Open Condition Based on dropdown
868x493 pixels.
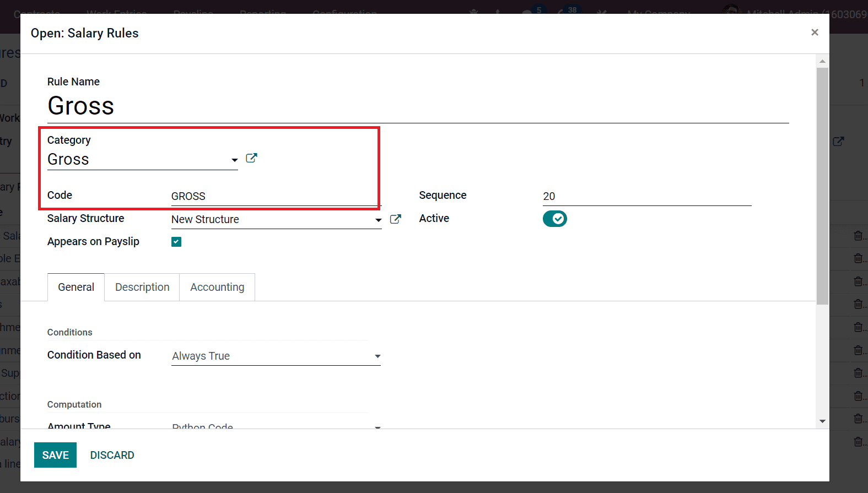click(276, 356)
